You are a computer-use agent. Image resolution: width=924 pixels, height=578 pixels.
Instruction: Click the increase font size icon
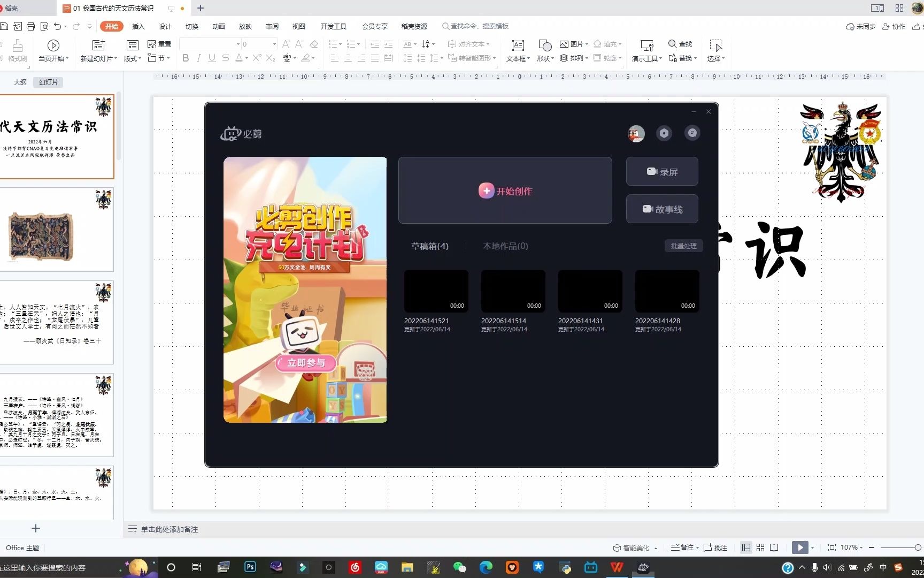tap(286, 44)
